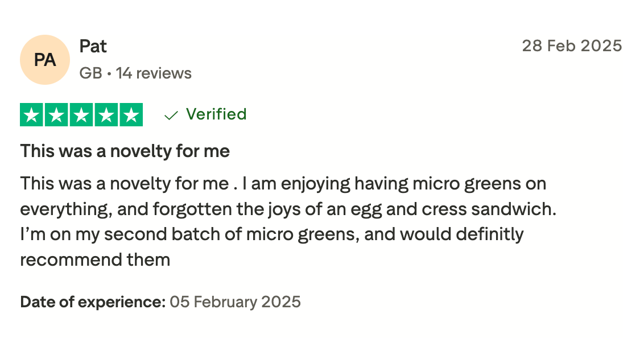Click the 05 February 2025 experience date
This screenshot has width=644, height=338.
[235, 302]
